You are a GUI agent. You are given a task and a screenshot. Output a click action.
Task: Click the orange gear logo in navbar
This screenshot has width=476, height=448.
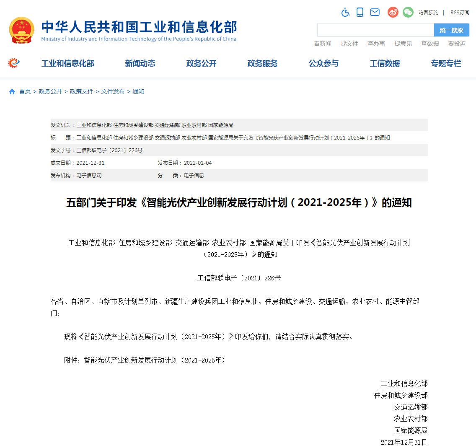(x=14, y=63)
